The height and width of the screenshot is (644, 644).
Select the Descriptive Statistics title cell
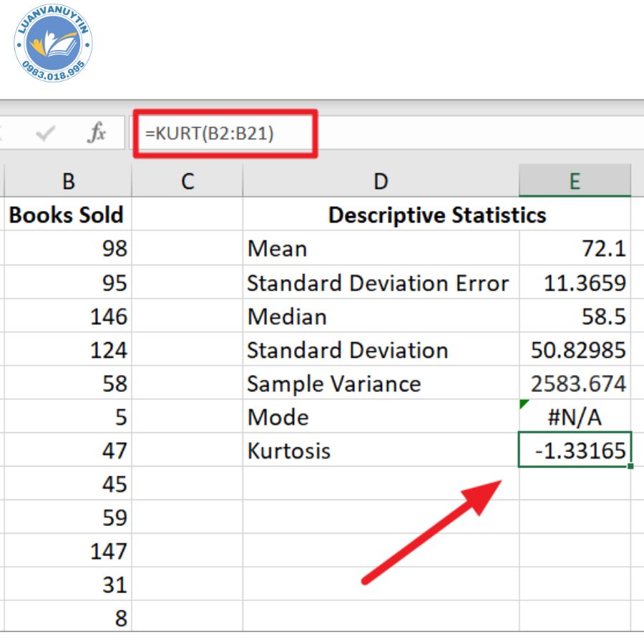436,215
